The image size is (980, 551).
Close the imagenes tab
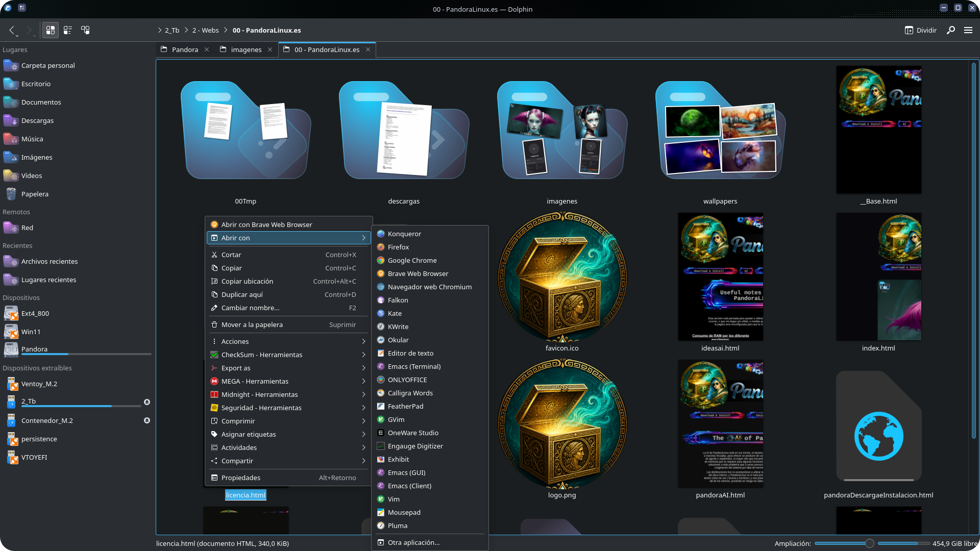[270, 49]
